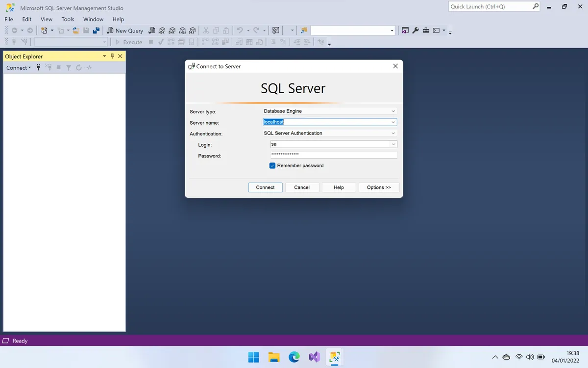The height and width of the screenshot is (368, 588).
Task: Open the Visual Studio window icon in toolbar
Action: pyautogui.click(x=405, y=30)
